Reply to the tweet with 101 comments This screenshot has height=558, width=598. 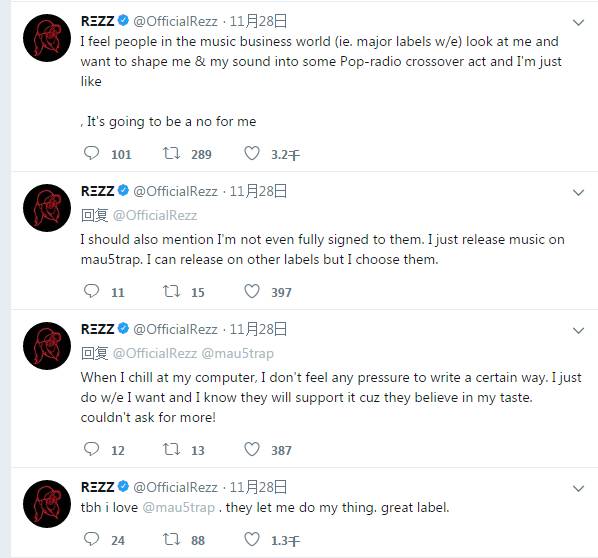[x=92, y=153]
